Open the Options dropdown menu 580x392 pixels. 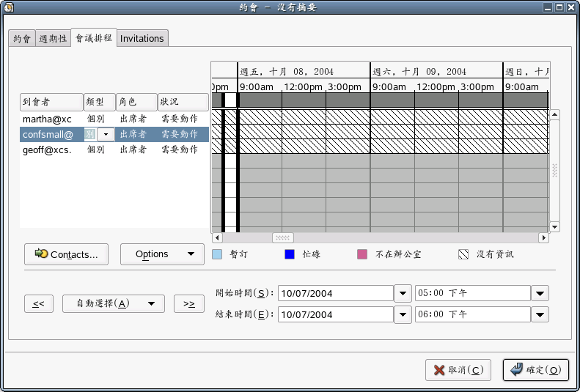(x=162, y=254)
